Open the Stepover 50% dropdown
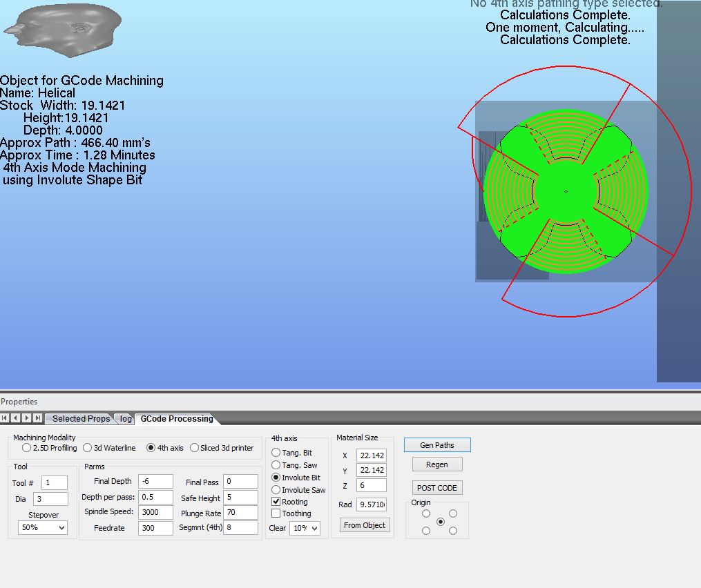The height and width of the screenshot is (588, 701). [43, 527]
